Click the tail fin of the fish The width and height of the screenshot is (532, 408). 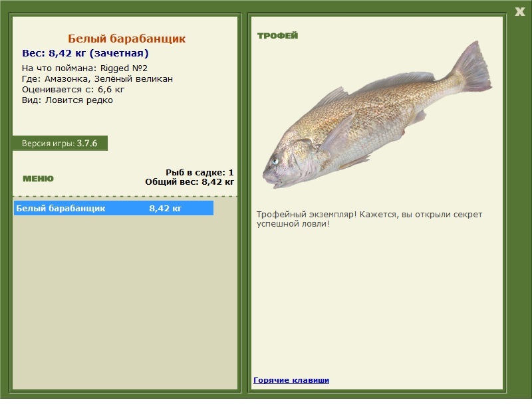point(473,70)
